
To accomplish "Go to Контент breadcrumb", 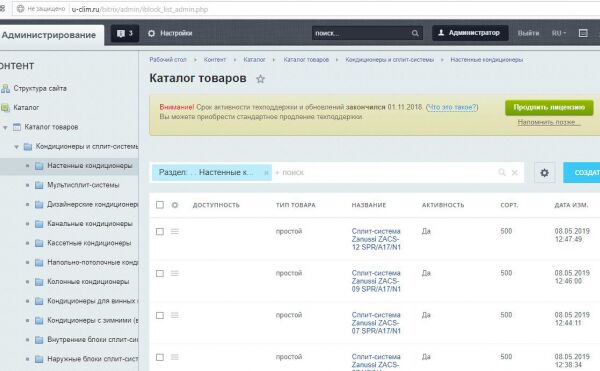I will [x=215, y=60].
